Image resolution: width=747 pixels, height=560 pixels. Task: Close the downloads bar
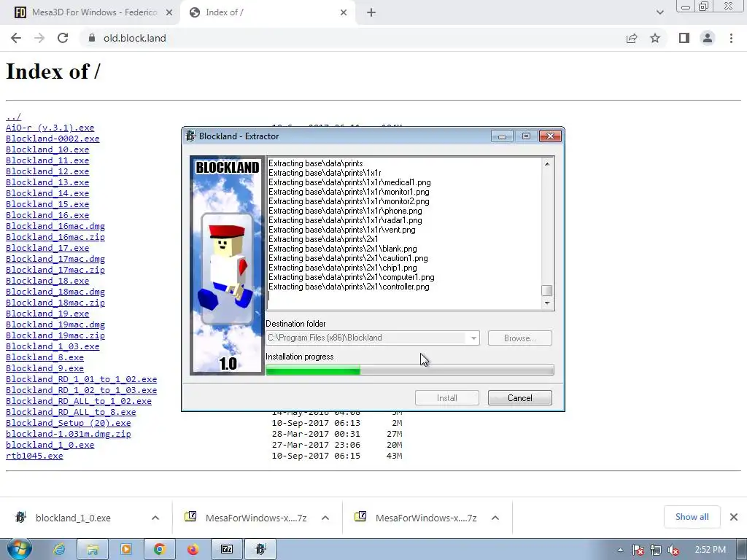point(734,517)
